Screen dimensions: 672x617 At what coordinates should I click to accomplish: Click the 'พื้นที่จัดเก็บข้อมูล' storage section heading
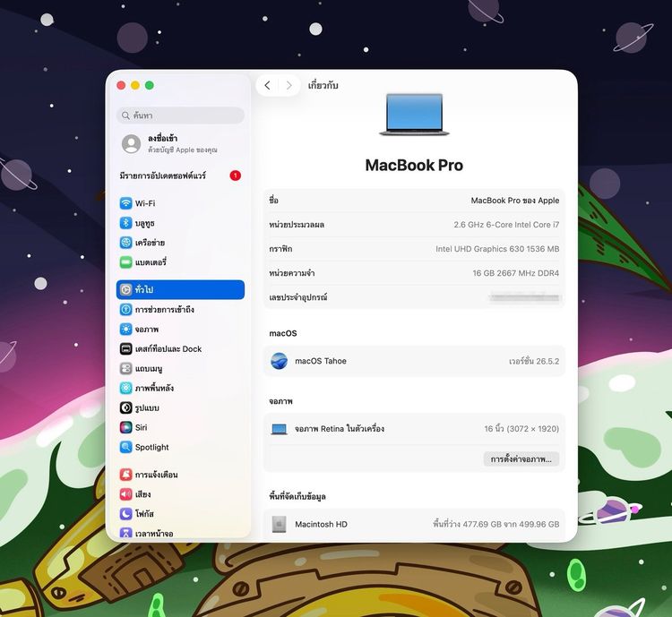[297, 497]
